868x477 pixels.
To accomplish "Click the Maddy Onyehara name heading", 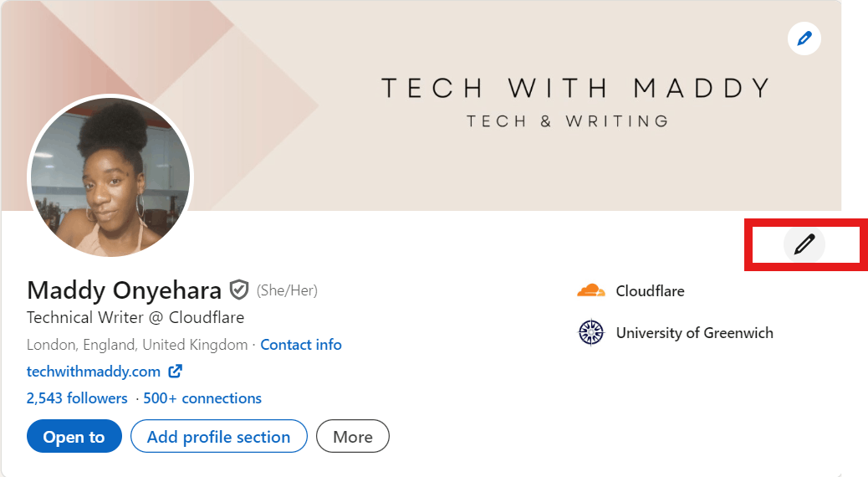I will pos(124,290).
